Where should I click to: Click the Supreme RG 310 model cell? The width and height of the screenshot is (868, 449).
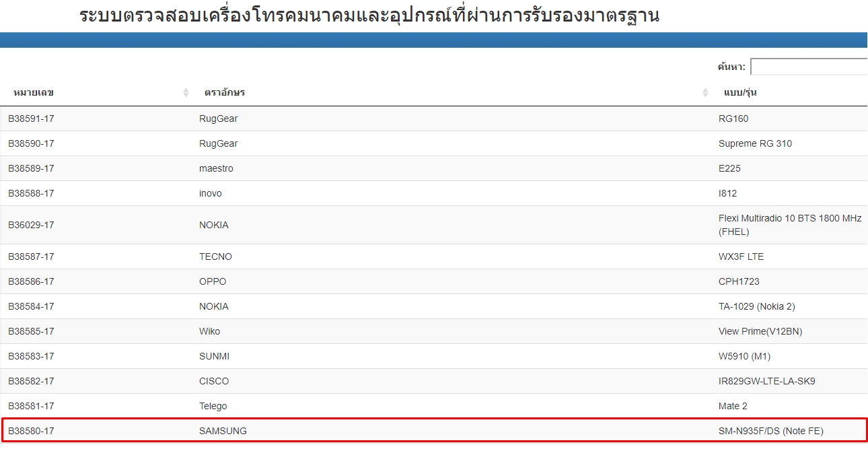point(755,144)
